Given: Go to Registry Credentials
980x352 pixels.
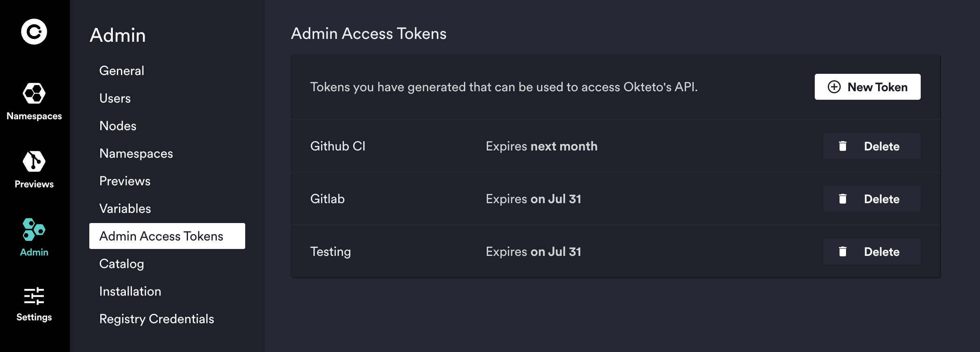Looking at the screenshot, I should (x=157, y=319).
